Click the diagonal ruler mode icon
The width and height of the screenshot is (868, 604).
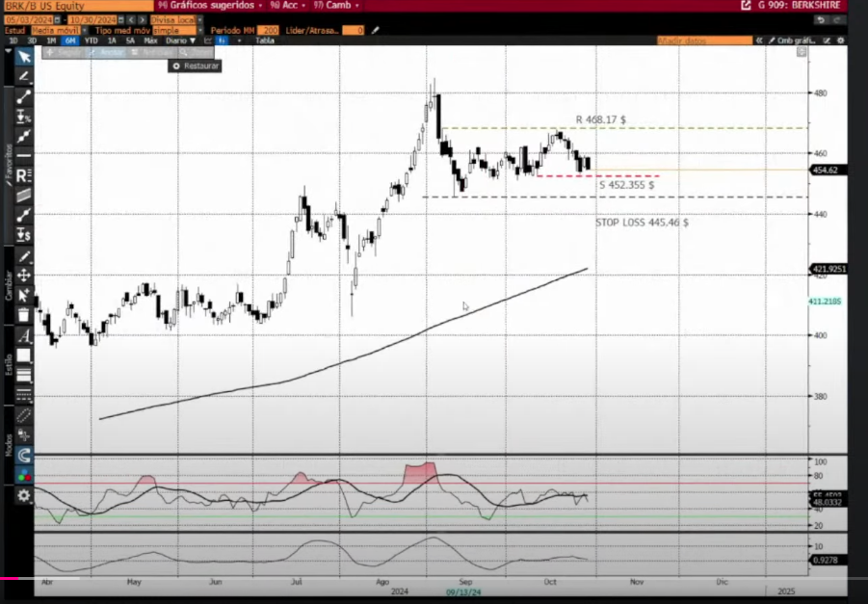pos(24,415)
